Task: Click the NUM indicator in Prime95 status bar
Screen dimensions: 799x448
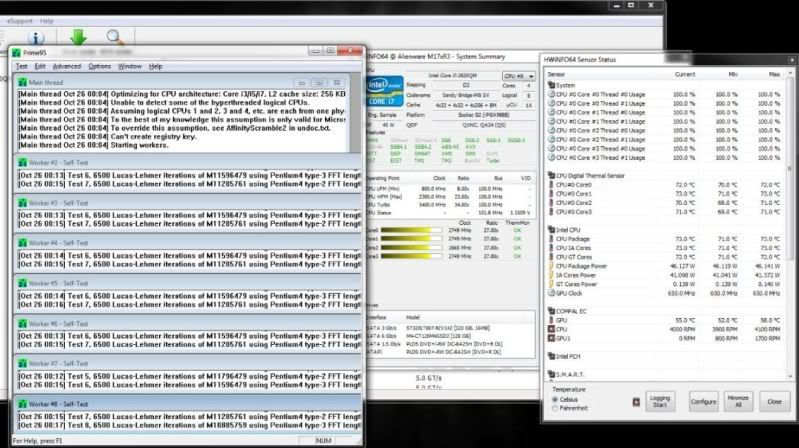Action: 324,440
